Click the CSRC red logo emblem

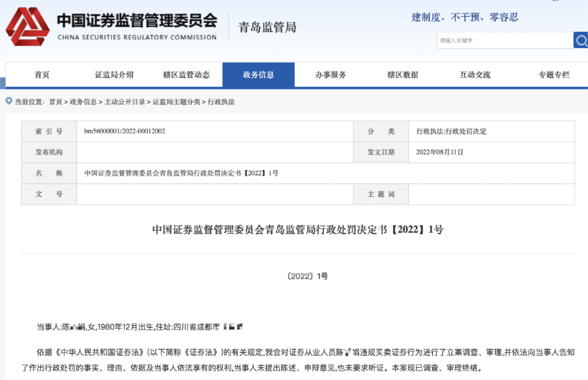[x=27, y=26]
